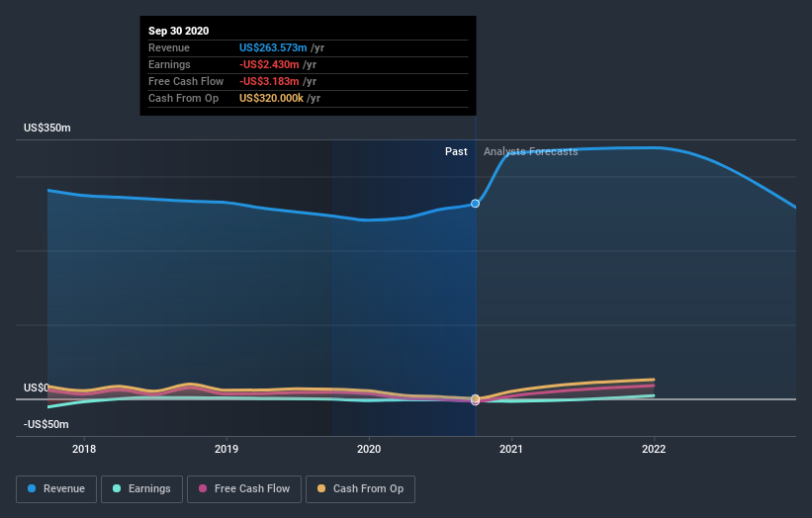Click the -US$2.430m earnings value
Image resolution: width=812 pixels, height=518 pixels.
pyautogui.click(x=269, y=64)
